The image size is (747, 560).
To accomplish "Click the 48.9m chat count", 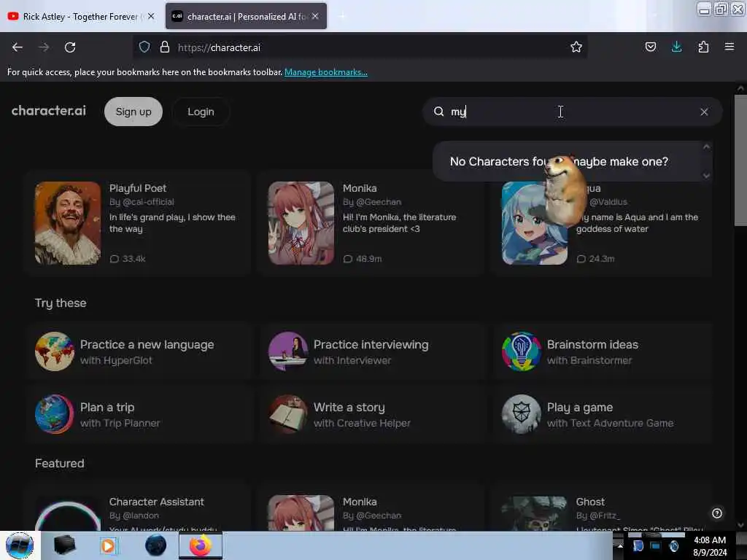I will pos(363,259).
